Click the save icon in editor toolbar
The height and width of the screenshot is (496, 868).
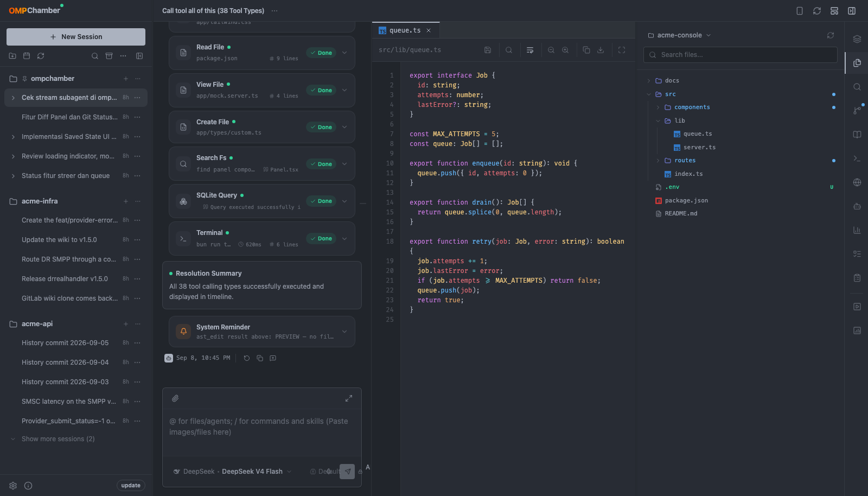point(488,50)
